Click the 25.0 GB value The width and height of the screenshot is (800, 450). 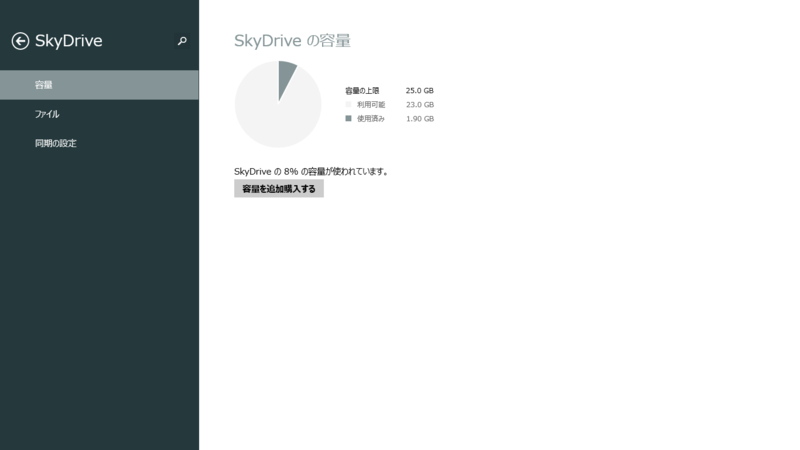pyautogui.click(x=419, y=91)
